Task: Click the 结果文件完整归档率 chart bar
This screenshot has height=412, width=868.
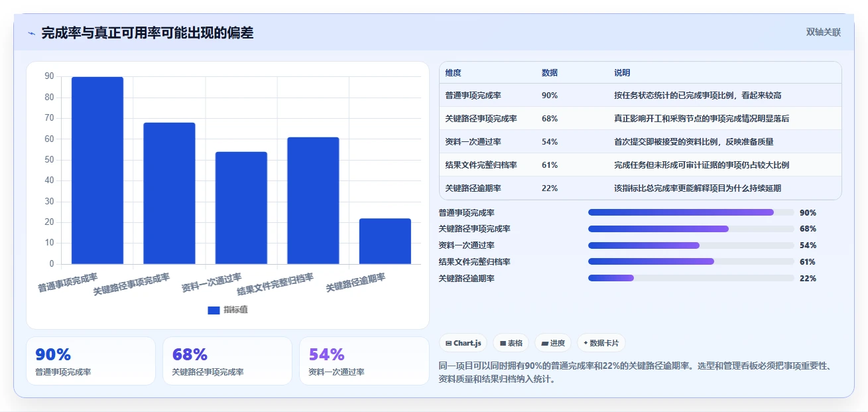Action: click(313, 200)
